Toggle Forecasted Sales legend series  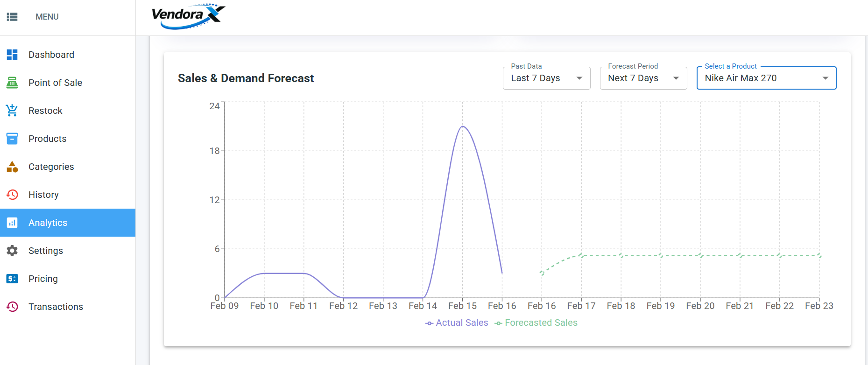click(x=536, y=323)
